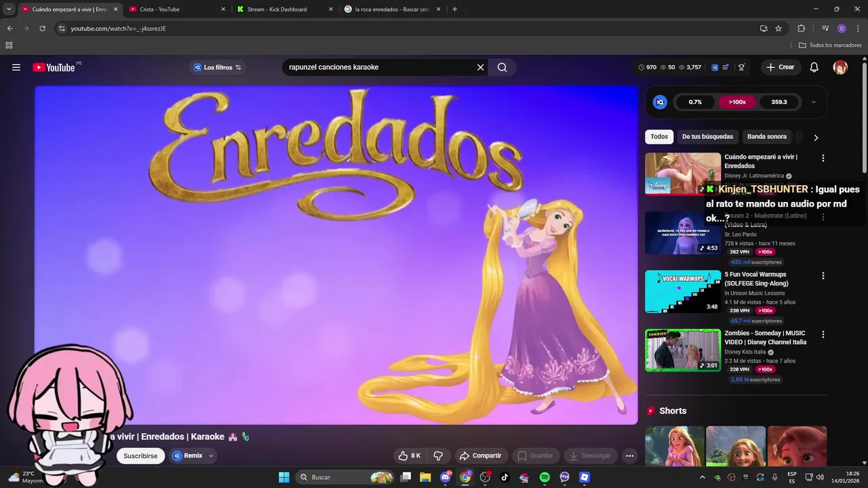Open the Remix dropdown arrow
868x488 pixels.
tap(211, 455)
